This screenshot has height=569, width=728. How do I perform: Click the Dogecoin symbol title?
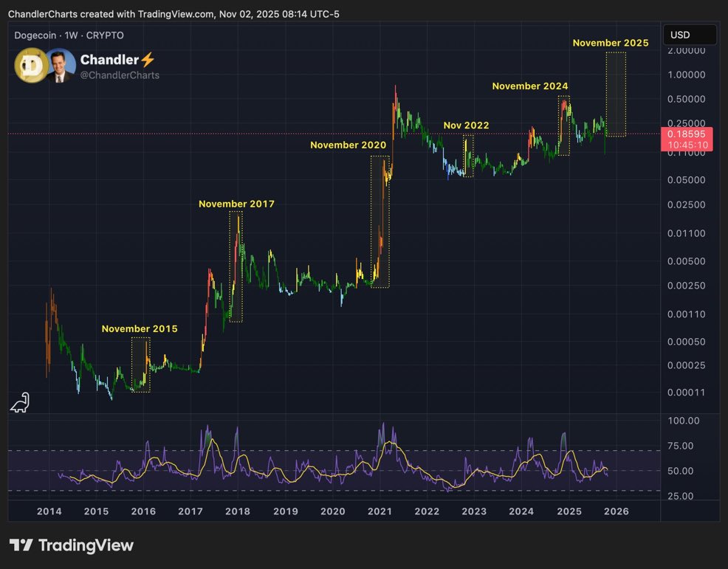(35, 35)
